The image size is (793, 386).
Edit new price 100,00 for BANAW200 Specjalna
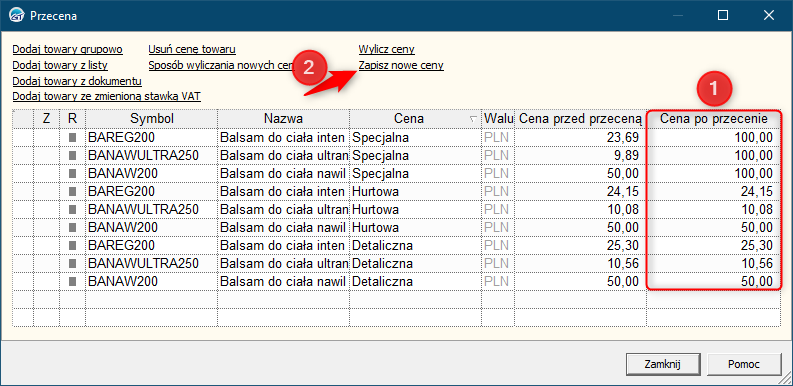click(x=714, y=174)
